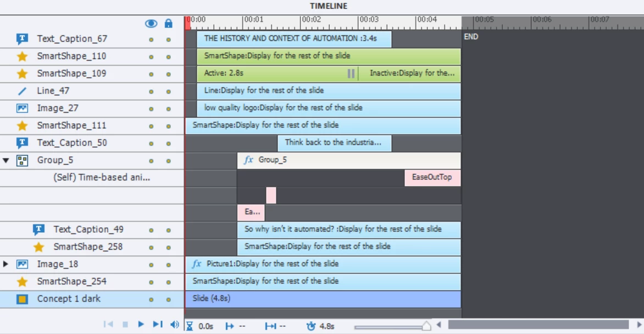Click the SmartShape_109 star icon
This screenshot has height=334, width=644.
tap(22, 74)
